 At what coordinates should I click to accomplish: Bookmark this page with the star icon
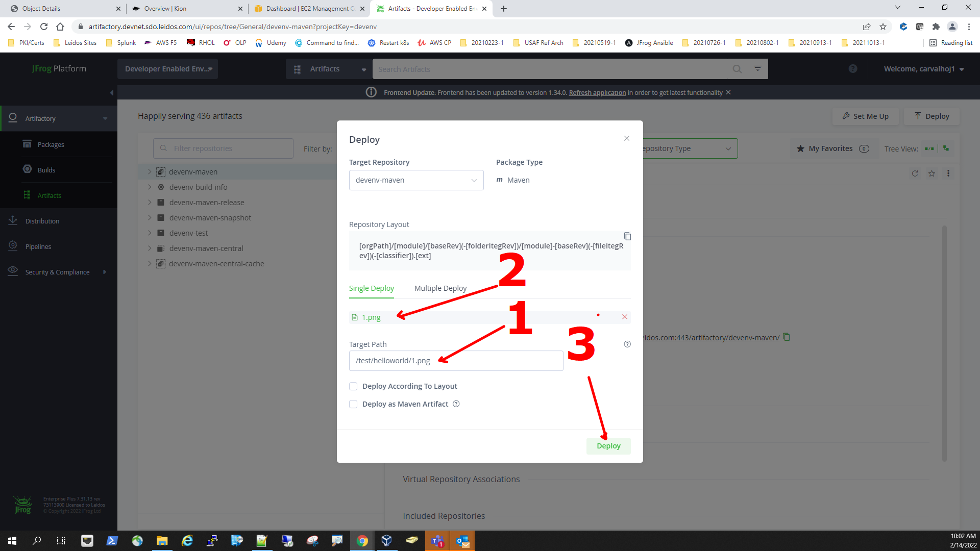point(883,27)
